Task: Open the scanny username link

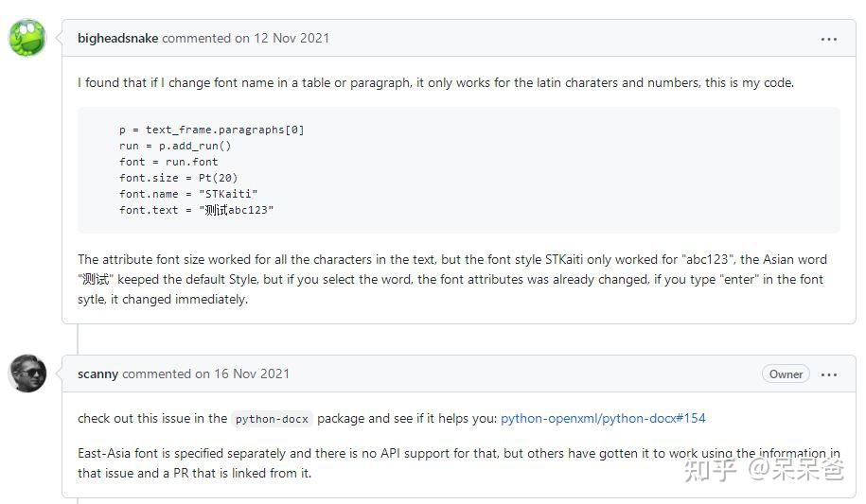Action: [x=97, y=374]
